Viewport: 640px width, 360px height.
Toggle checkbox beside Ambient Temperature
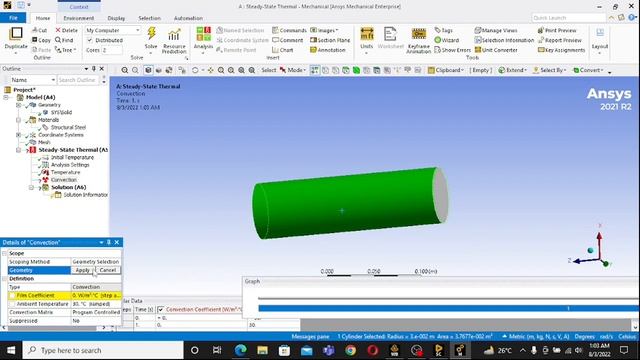[x=12, y=304]
